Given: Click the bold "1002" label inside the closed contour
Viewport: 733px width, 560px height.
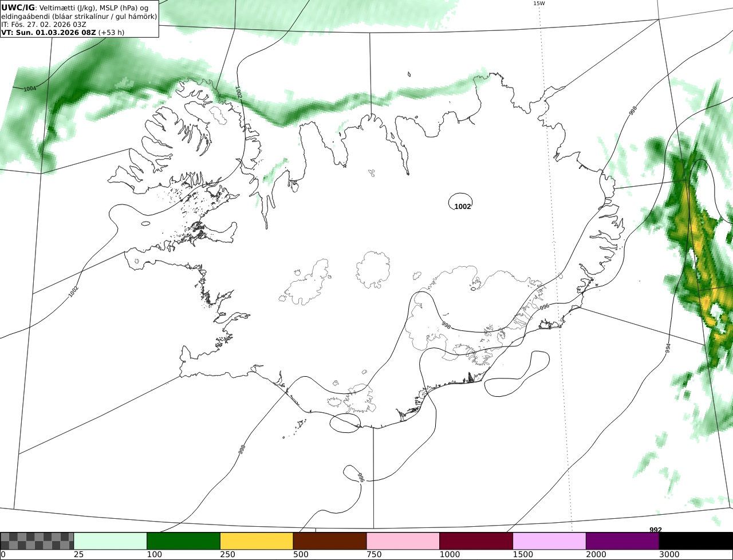Looking at the screenshot, I should [x=462, y=207].
